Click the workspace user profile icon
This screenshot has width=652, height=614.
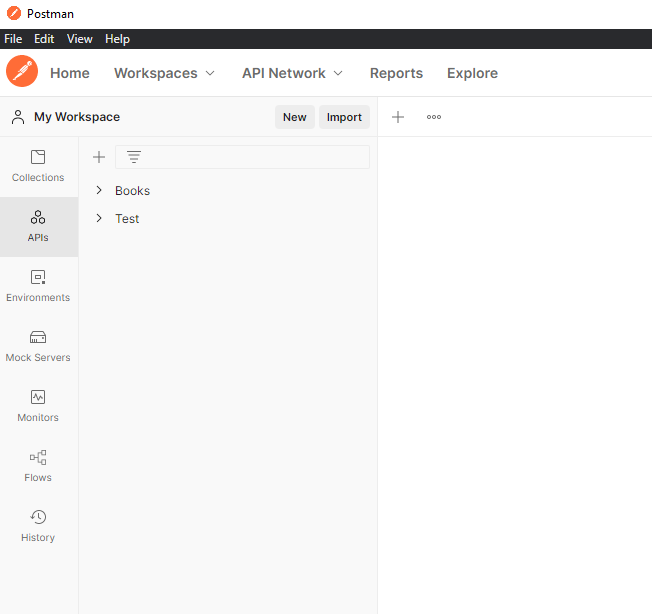coord(18,117)
